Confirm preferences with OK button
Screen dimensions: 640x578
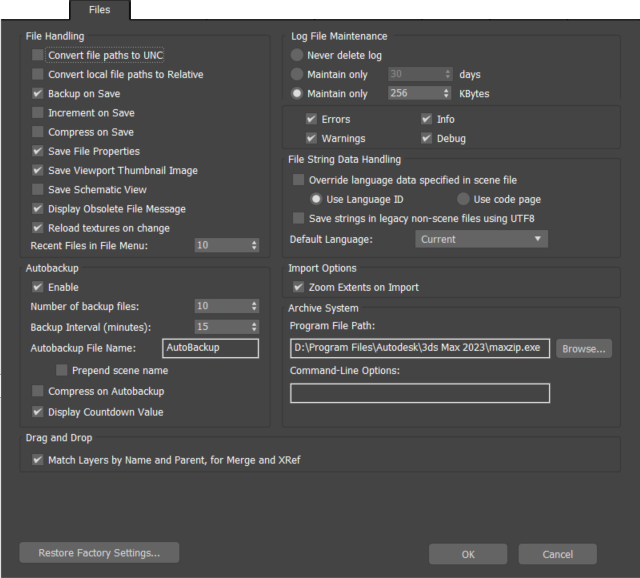coord(468,554)
